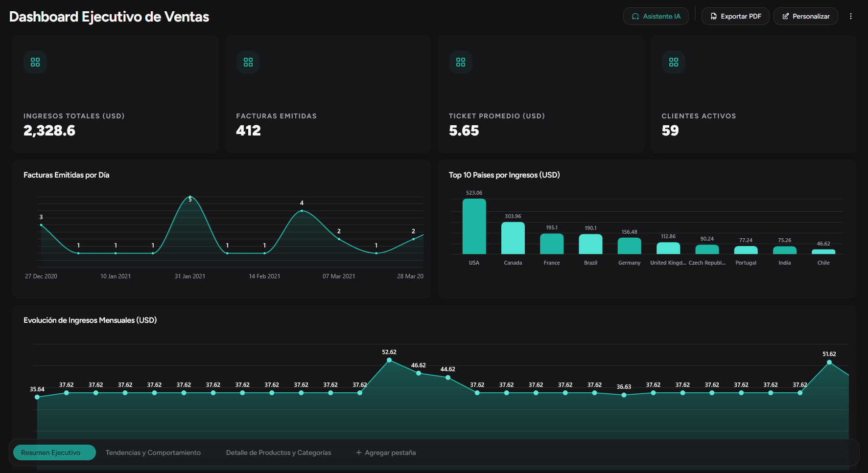This screenshot has width=868, height=473.
Task: Click Agregar pestaña to add a tab
Action: [x=386, y=452]
